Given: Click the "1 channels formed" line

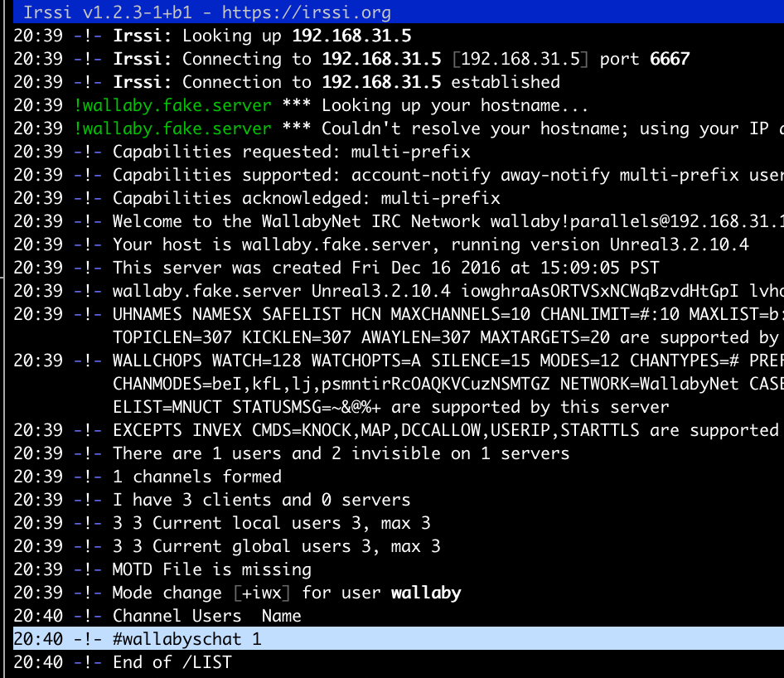Looking at the screenshot, I should click(x=196, y=477).
